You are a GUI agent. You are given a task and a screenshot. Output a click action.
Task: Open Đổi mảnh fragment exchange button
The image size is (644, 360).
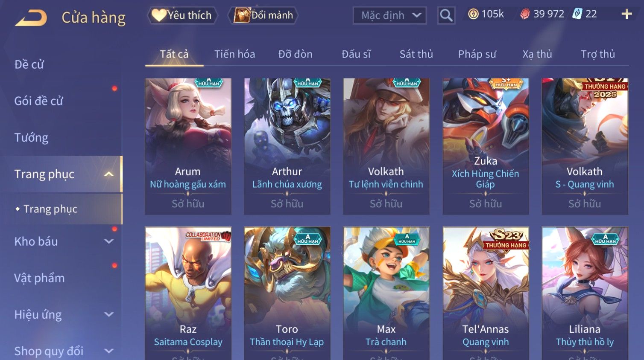(263, 15)
